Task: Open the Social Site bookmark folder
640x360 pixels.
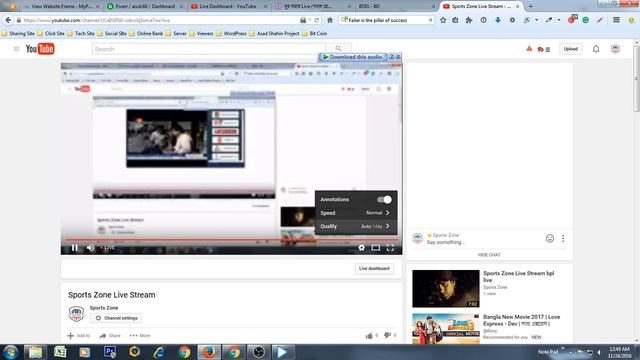Action: pos(112,33)
